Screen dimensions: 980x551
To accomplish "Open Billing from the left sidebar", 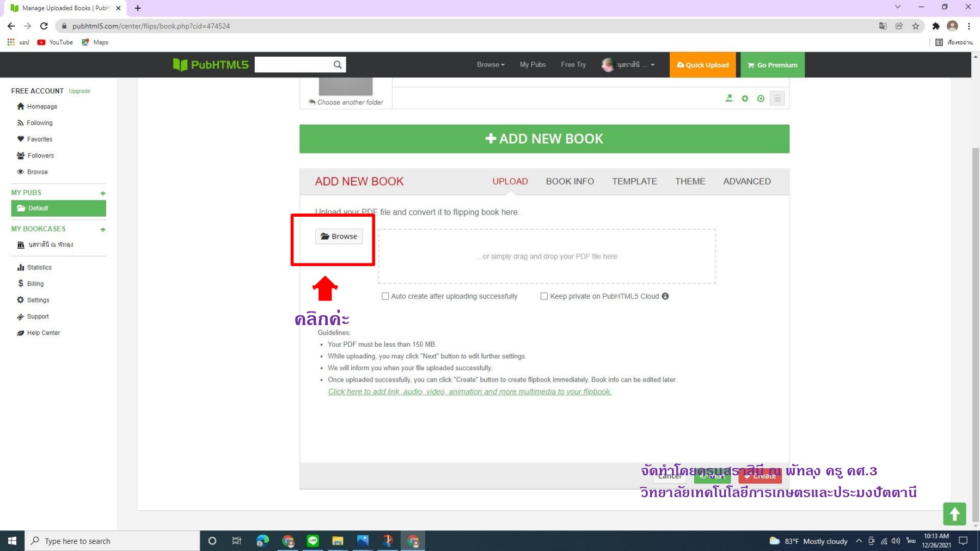I will coord(35,284).
